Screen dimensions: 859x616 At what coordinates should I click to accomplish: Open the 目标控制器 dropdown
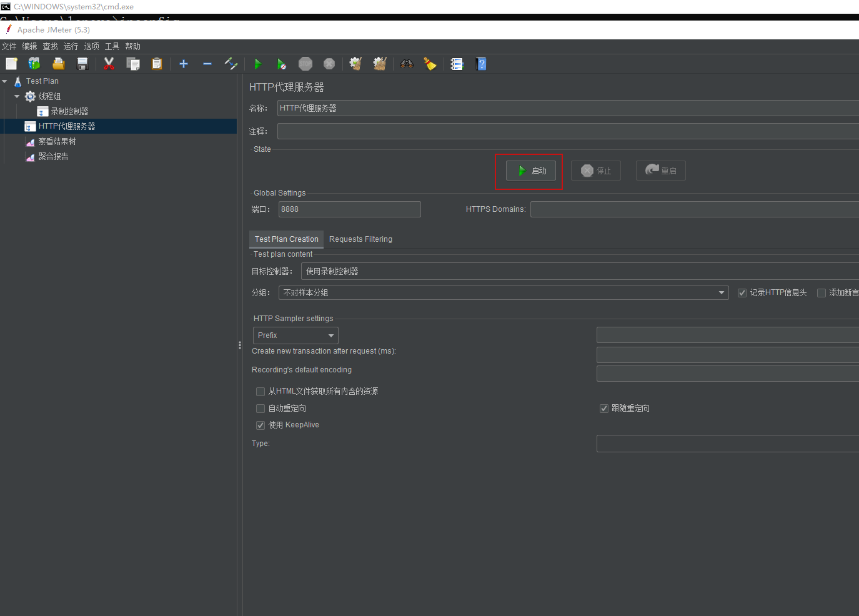(580, 271)
